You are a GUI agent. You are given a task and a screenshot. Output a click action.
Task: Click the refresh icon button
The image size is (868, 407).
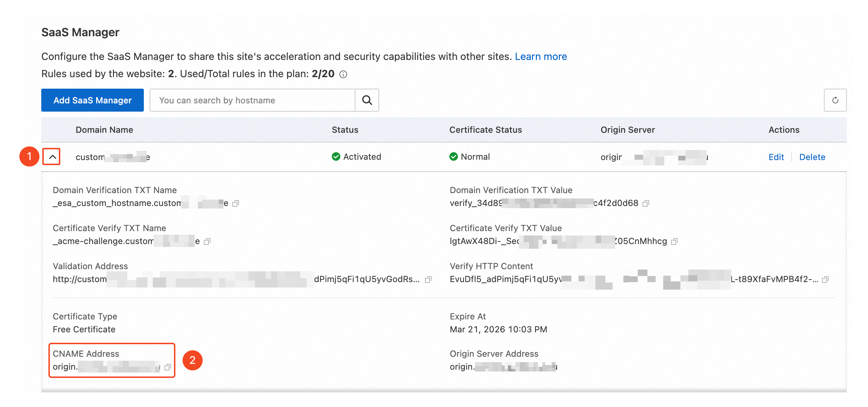pos(835,100)
